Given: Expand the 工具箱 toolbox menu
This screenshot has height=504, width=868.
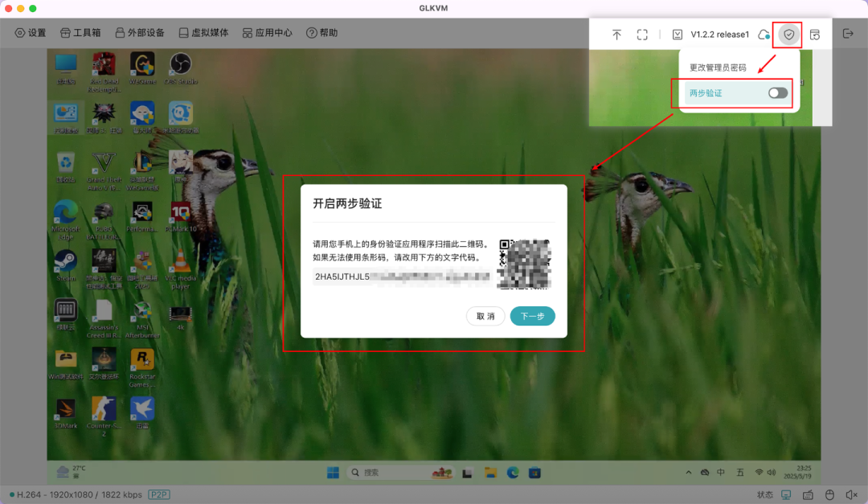Looking at the screenshot, I should point(80,33).
